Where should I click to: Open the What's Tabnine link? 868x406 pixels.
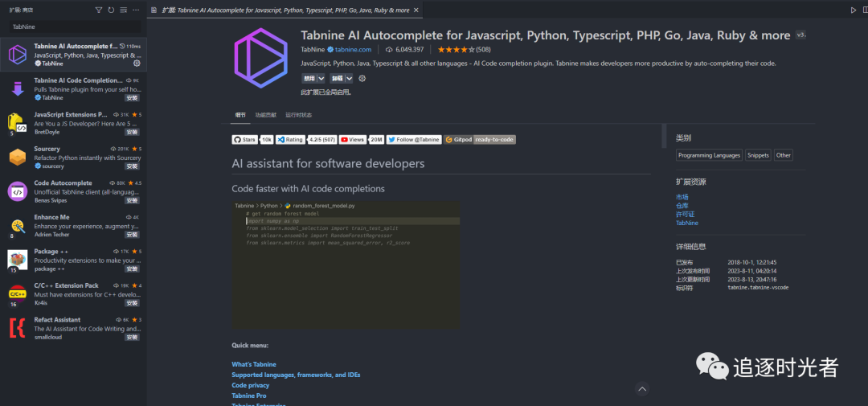coord(253,364)
